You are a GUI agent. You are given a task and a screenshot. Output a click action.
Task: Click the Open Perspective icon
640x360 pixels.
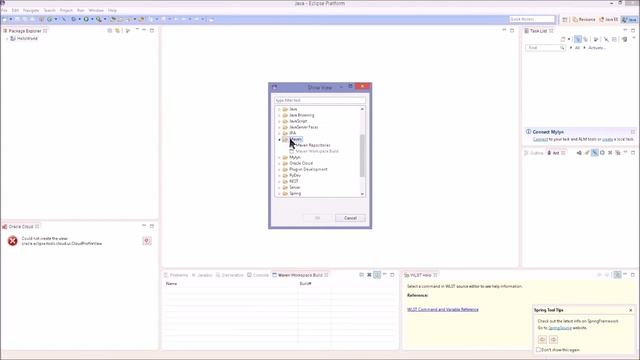point(565,20)
